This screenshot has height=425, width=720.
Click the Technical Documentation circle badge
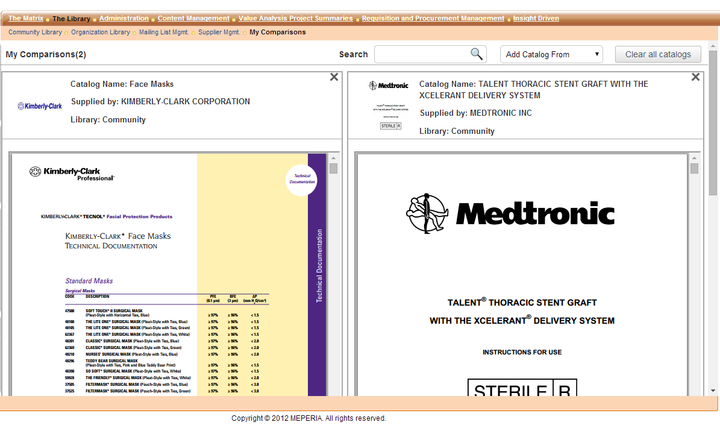tap(301, 180)
